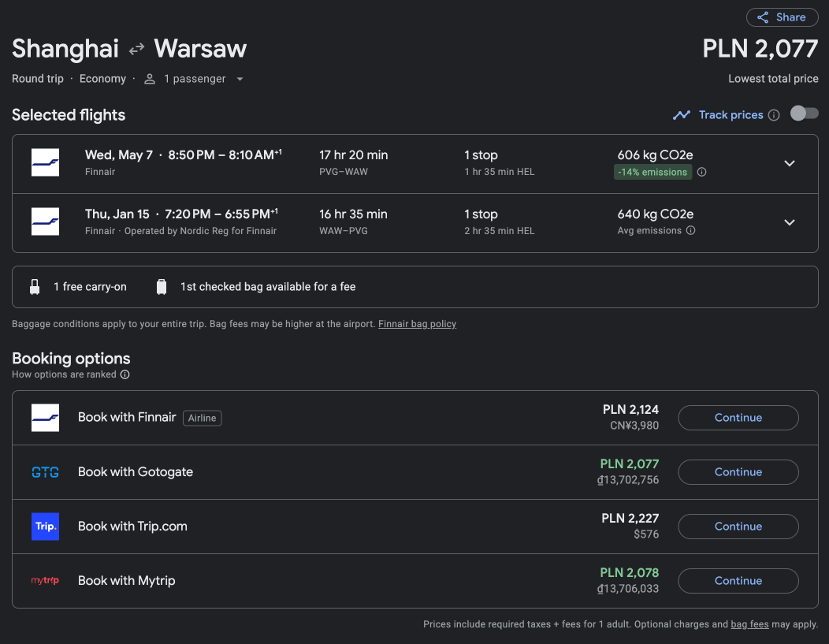This screenshot has height=644, width=829.
Task: Open the Finnair bag policy link
Action: [x=417, y=324]
